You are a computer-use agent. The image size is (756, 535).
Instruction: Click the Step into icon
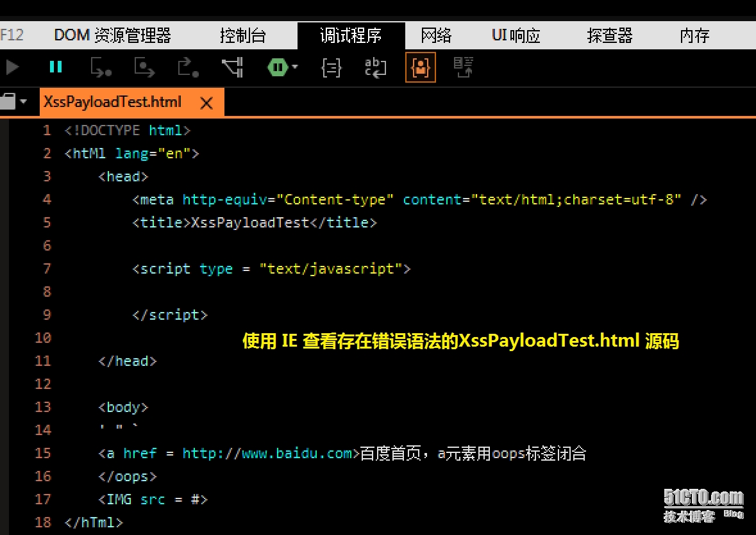101,67
